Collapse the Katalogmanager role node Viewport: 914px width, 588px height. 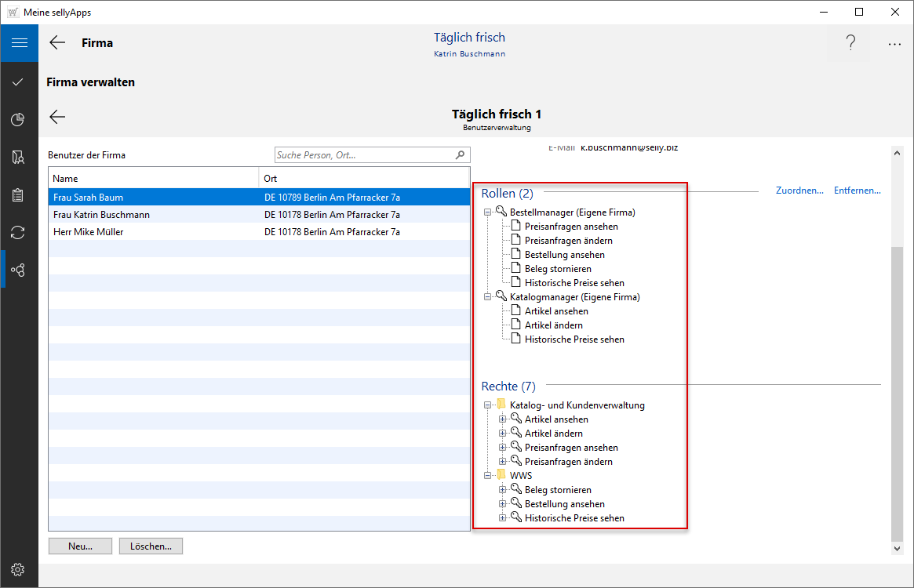pyautogui.click(x=488, y=297)
